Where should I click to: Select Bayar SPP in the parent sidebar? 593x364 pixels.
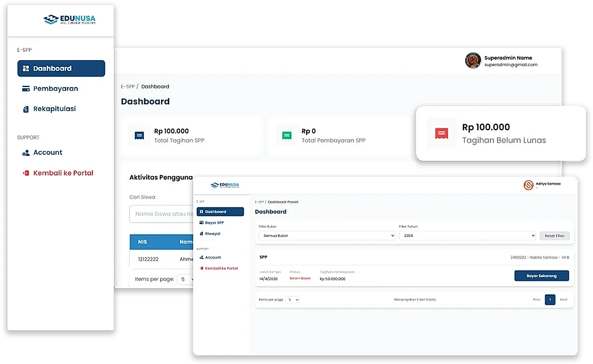[x=214, y=223]
